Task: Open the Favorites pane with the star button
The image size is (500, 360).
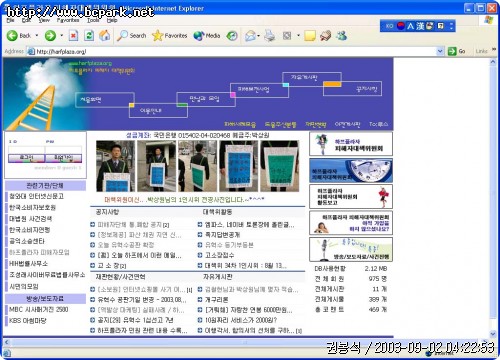Action: pos(169,35)
